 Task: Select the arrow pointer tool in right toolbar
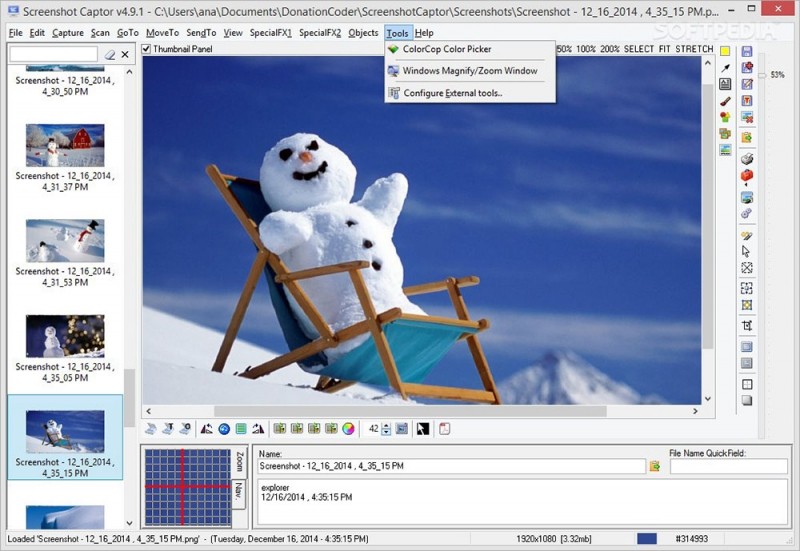tap(746, 251)
